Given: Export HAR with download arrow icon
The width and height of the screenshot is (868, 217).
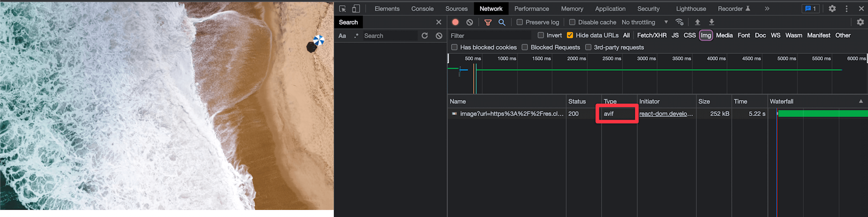Looking at the screenshot, I should tap(712, 22).
